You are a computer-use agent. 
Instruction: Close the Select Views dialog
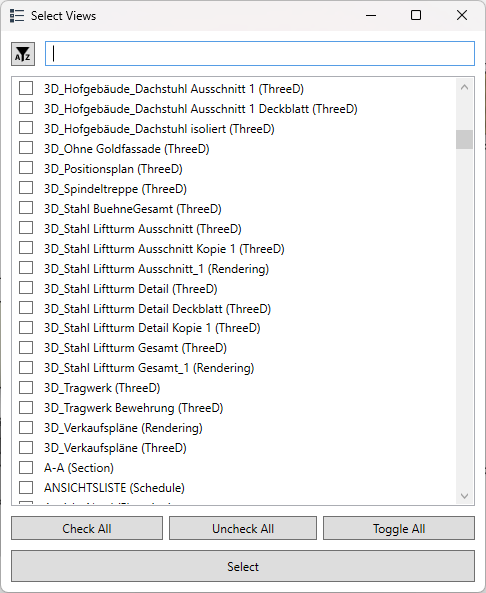pyautogui.click(x=462, y=15)
